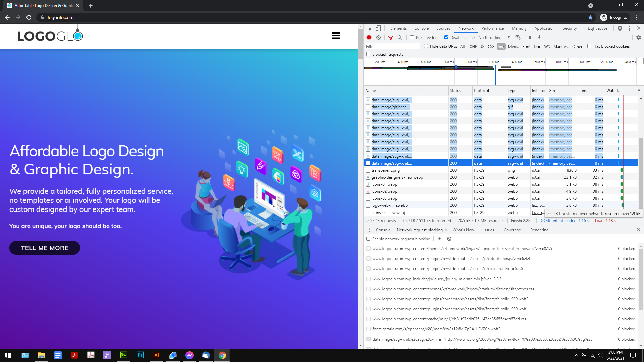The width and height of the screenshot is (644, 362).
Task: Click the Export HAR download arrow
Action: [539, 38]
